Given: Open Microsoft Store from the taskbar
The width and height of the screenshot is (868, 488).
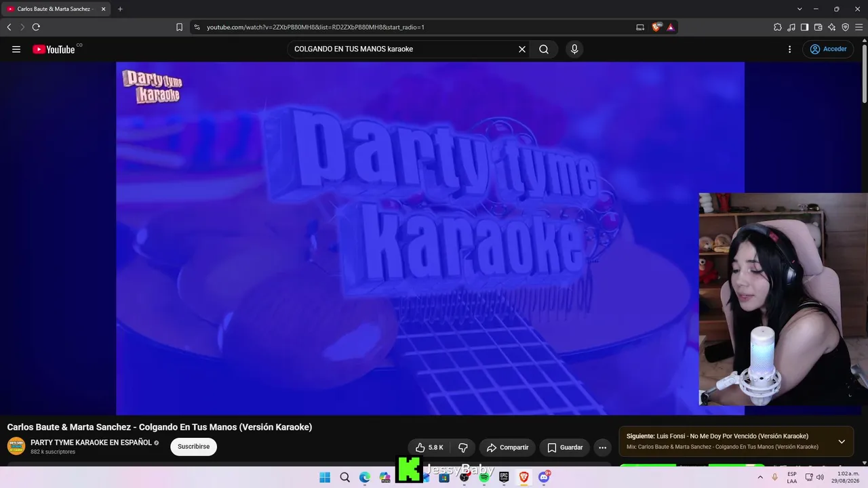Looking at the screenshot, I should click(x=444, y=477).
